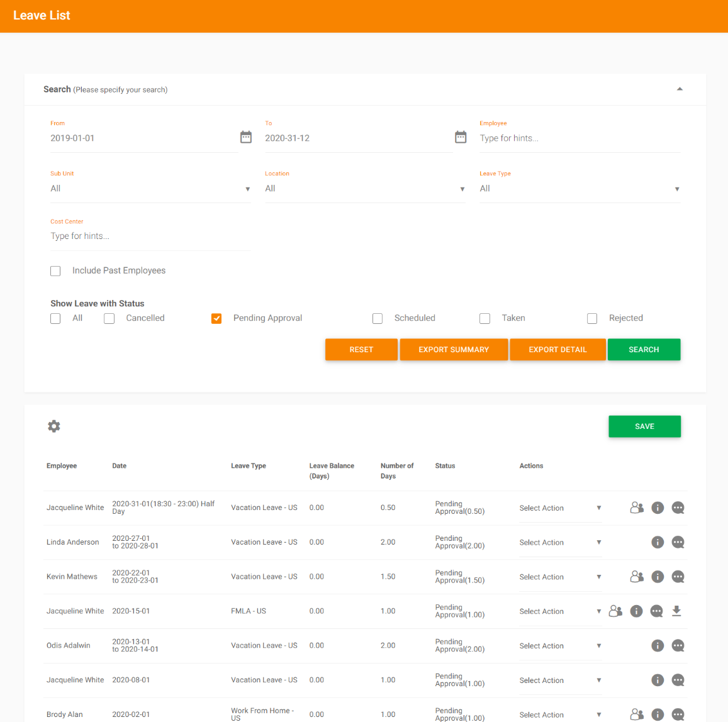Open comment icon in Brody Alan row
Image resolution: width=728 pixels, height=722 pixels.
[678, 714]
